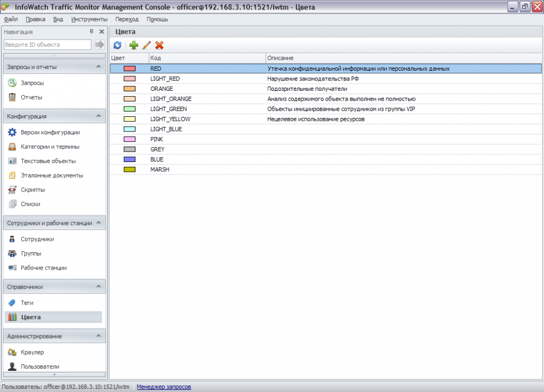Viewport: 544px width, 392px height.
Task: Click Краулер icon
Action: (12, 352)
